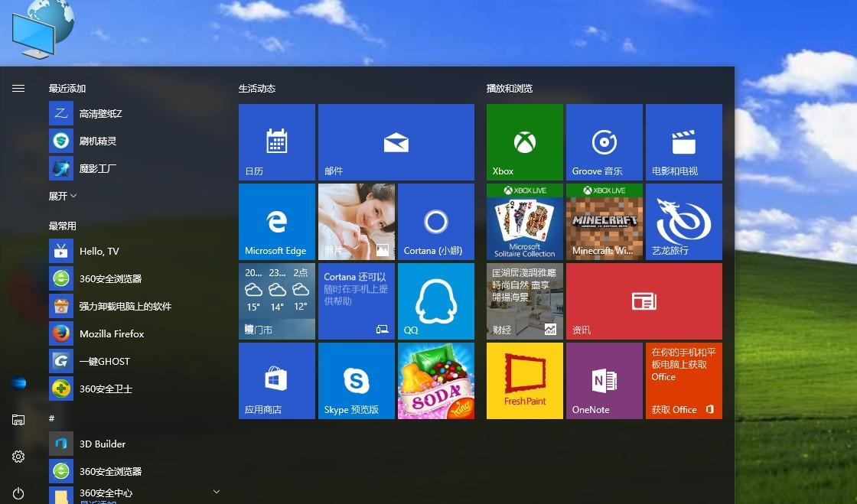Launch the Microsoft Edge tile
The width and height of the screenshot is (857, 504).
tap(277, 222)
